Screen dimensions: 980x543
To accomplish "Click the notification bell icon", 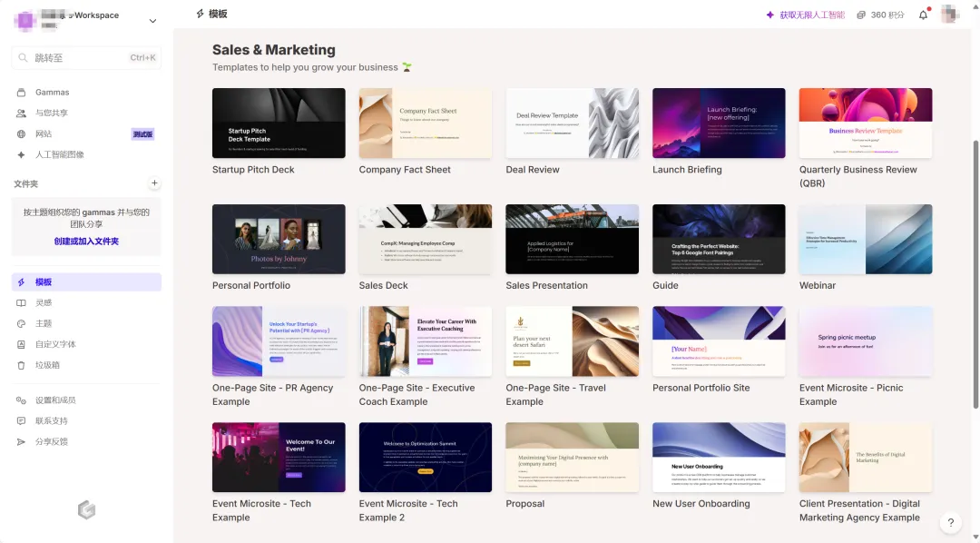I will (x=924, y=15).
